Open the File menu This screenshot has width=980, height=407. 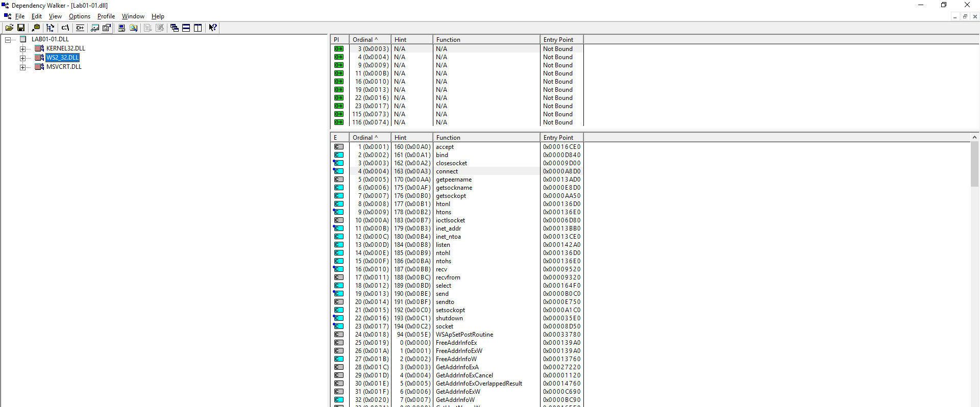[20, 16]
